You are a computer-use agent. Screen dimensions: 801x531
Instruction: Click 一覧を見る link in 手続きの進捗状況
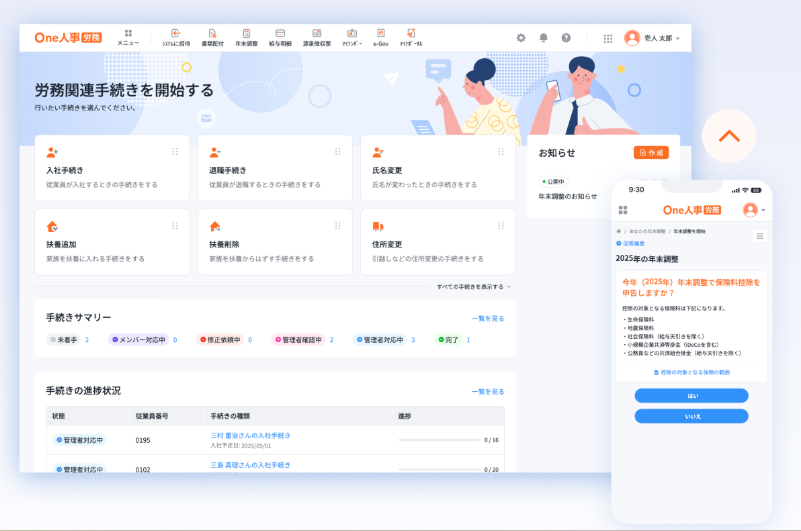(488, 391)
